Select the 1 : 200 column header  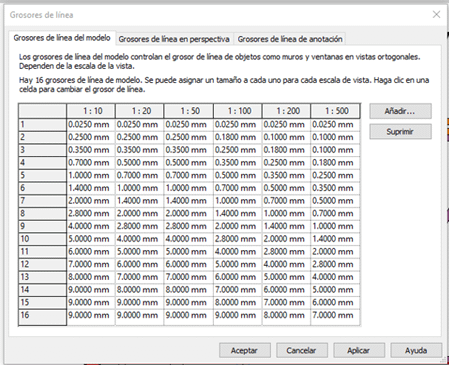click(x=286, y=111)
